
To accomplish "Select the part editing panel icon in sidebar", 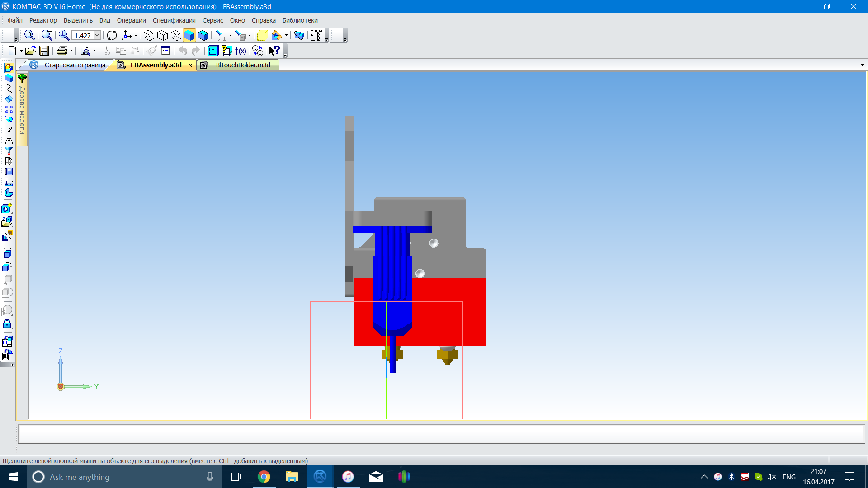I will coord(9,78).
